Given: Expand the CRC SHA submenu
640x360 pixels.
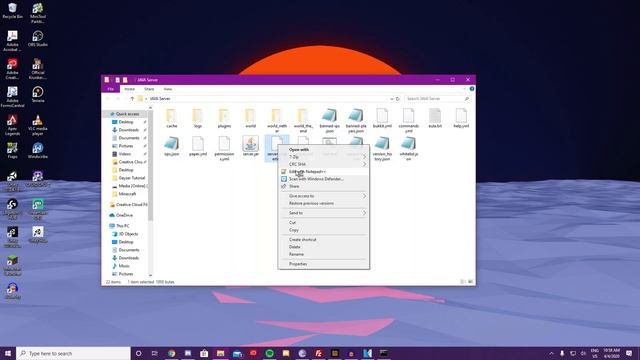Looking at the screenshot, I should (x=324, y=164).
